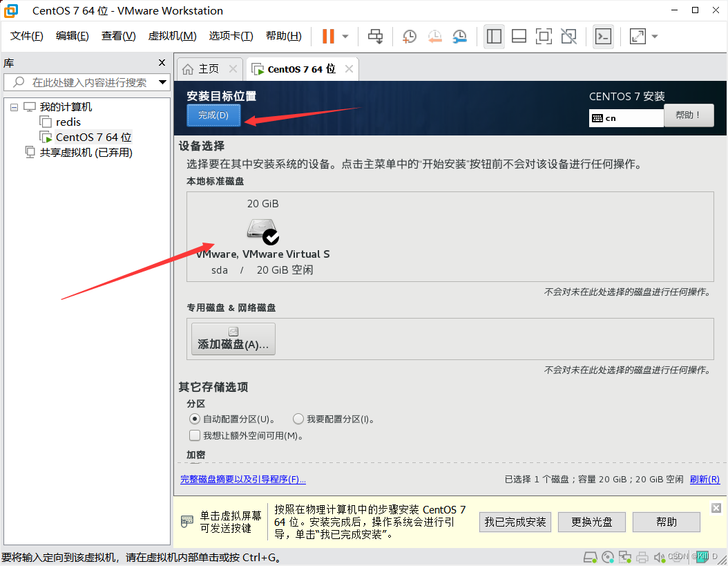Enable the make additional space available checkbox

[x=195, y=435]
